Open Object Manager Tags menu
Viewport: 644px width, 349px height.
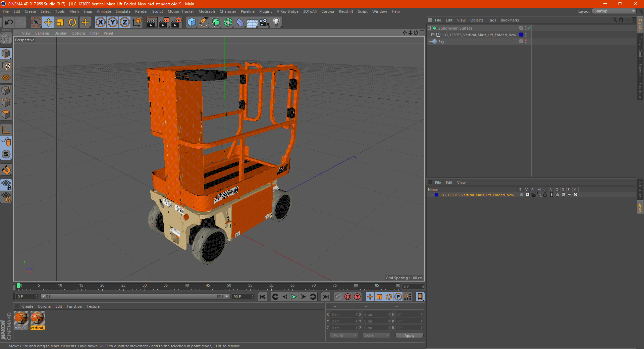(492, 20)
